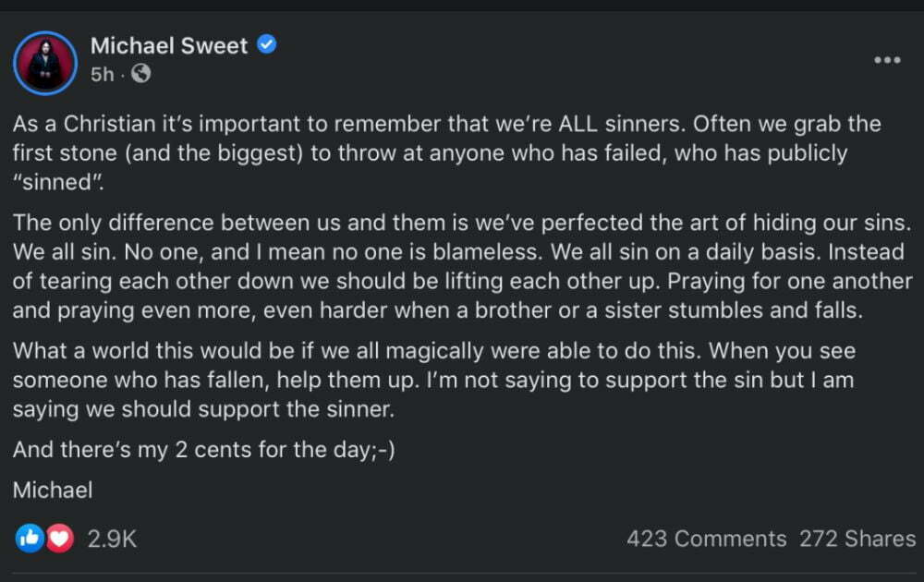Screen dimensions: 924x582
Task: Click the quoted word "sinned"
Action: click(58, 182)
